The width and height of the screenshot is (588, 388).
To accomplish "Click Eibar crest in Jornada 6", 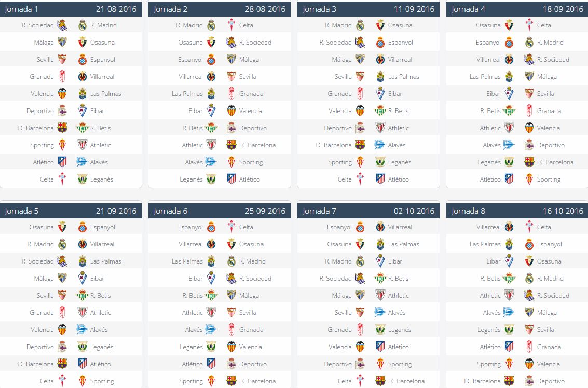I will [212, 279].
